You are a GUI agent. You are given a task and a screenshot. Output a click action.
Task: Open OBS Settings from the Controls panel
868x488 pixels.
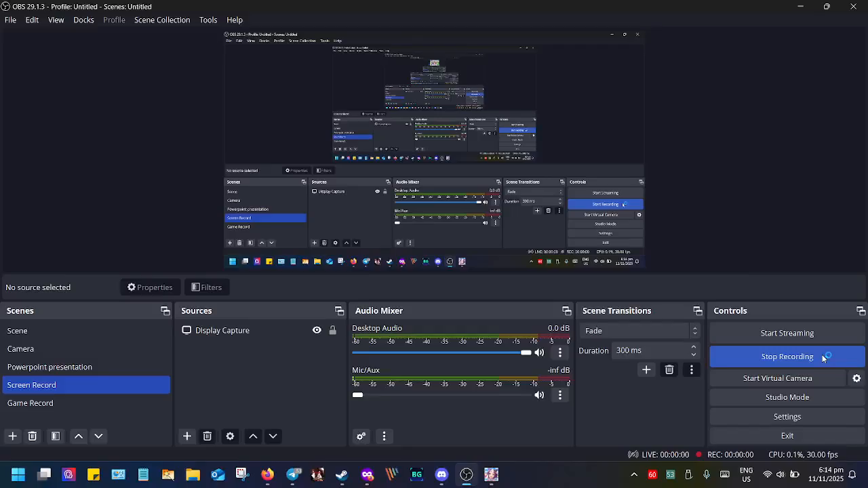tap(787, 417)
